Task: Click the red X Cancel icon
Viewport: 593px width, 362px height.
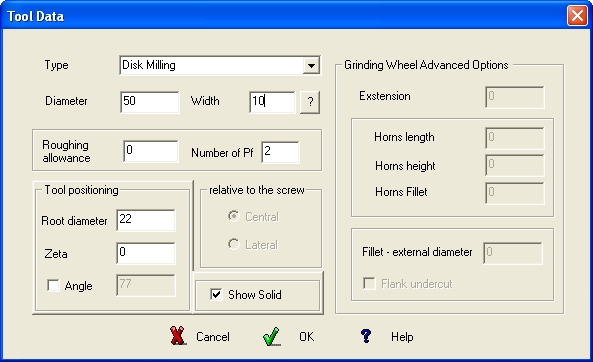Action: point(177,336)
